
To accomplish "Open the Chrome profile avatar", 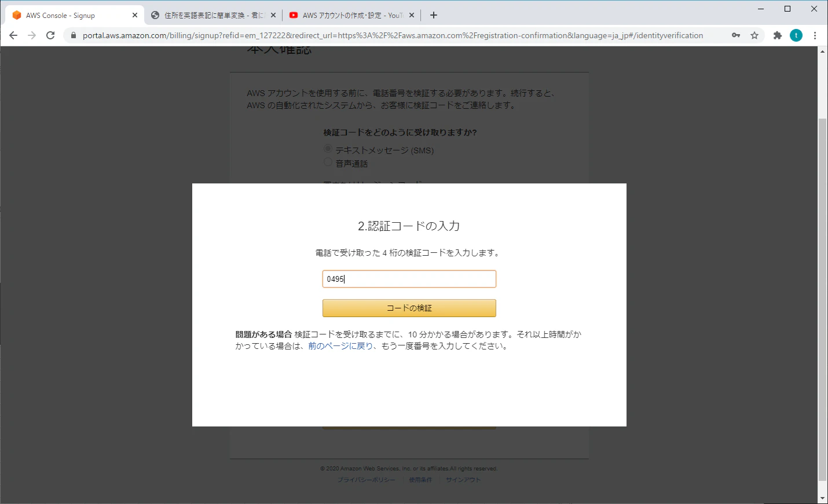I will tap(796, 35).
